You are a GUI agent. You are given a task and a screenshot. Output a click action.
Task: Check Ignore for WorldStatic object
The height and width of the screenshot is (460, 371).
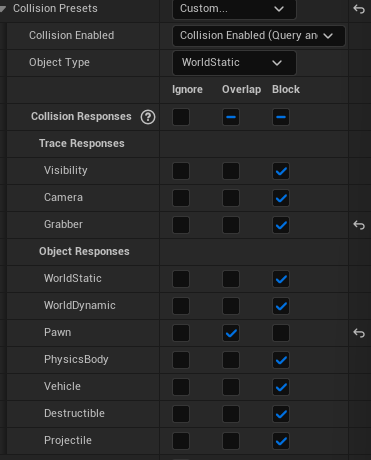tap(181, 279)
